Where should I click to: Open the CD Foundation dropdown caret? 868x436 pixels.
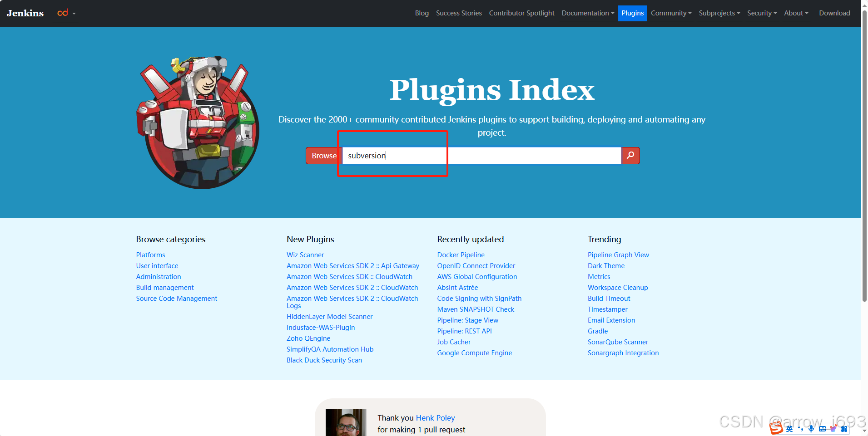(x=74, y=14)
